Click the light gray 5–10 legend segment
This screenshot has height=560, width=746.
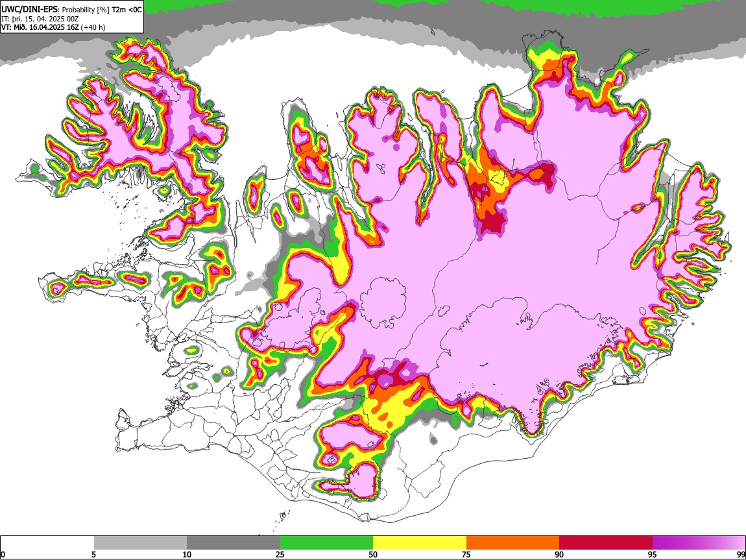click(x=140, y=542)
